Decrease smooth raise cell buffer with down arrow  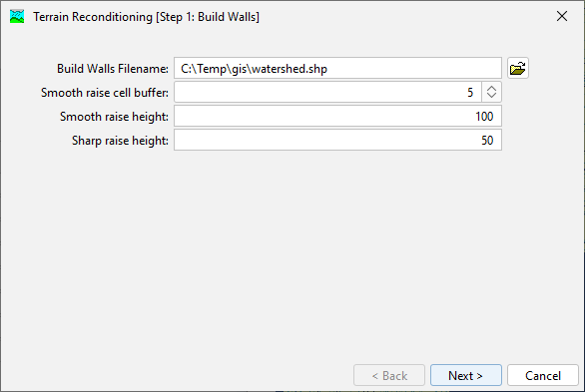pos(491,96)
